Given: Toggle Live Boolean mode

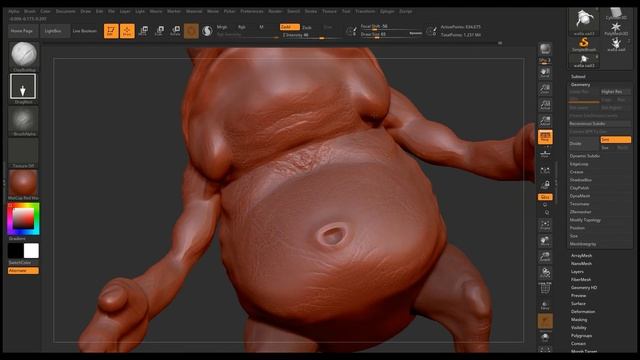Looking at the screenshot, I should pyautogui.click(x=84, y=31).
